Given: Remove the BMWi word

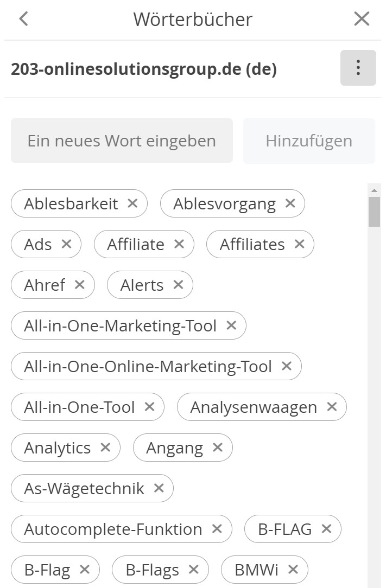Looking at the screenshot, I should point(293,570).
